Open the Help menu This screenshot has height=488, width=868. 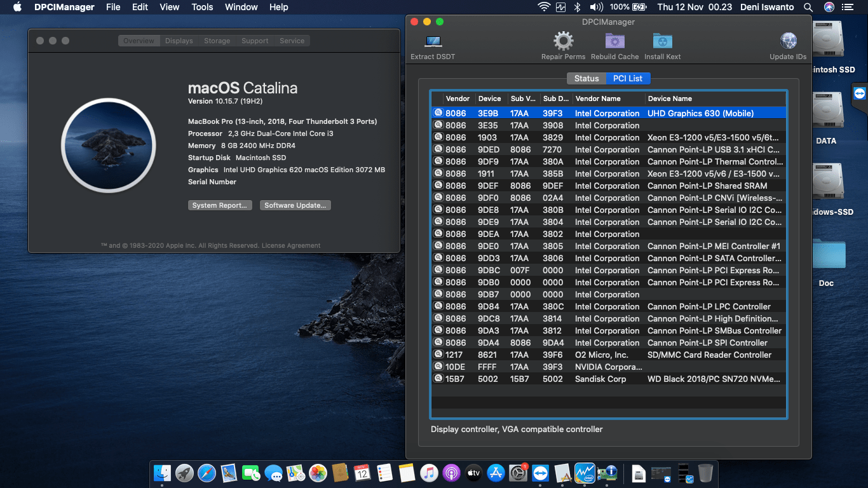click(x=278, y=7)
